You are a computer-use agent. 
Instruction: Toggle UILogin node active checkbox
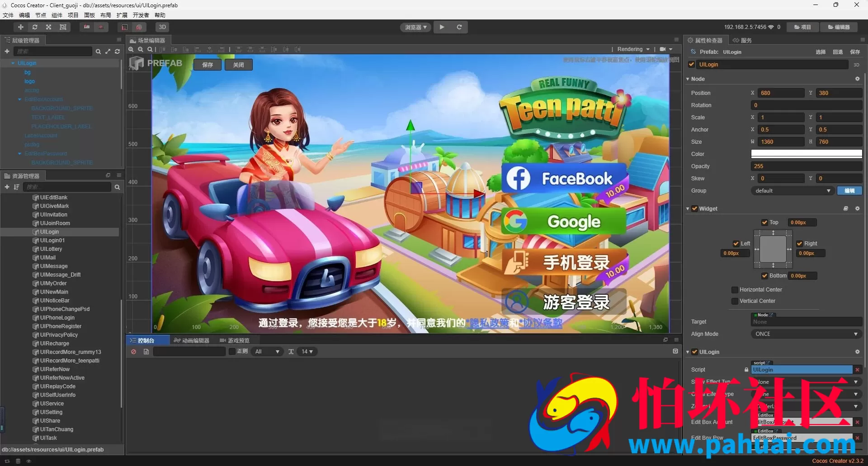coord(691,65)
